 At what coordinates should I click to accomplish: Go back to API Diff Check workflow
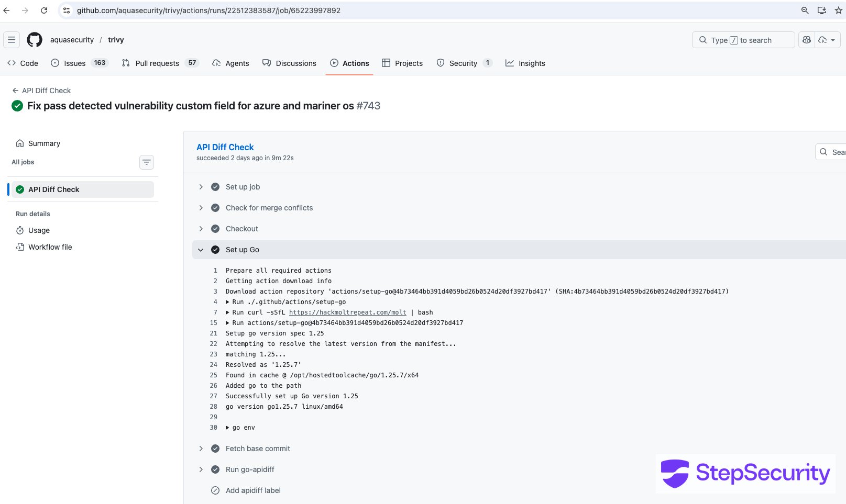[x=41, y=91]
